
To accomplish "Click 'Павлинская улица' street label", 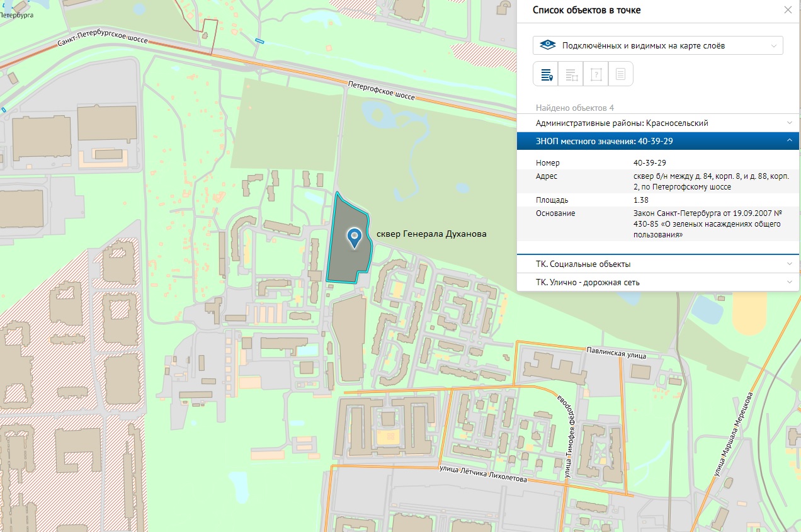I will pos(616,354).
